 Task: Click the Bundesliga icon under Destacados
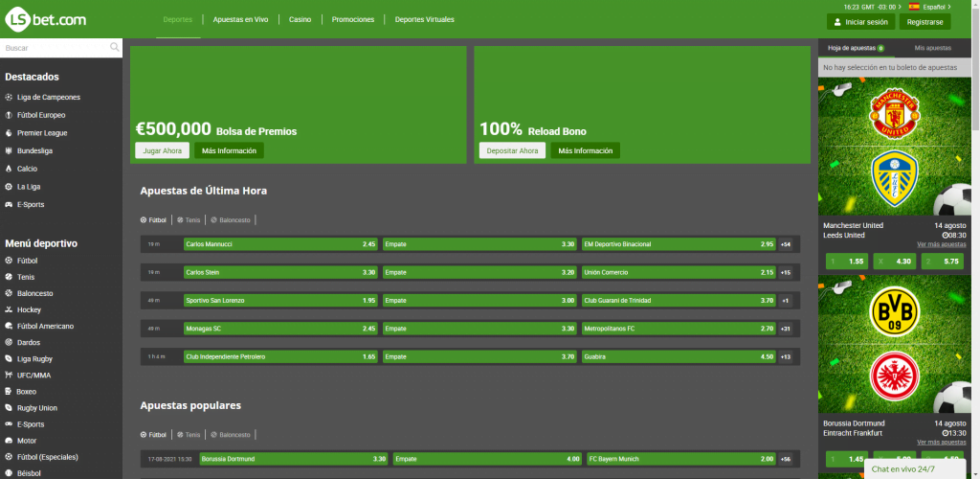(10, 150)
